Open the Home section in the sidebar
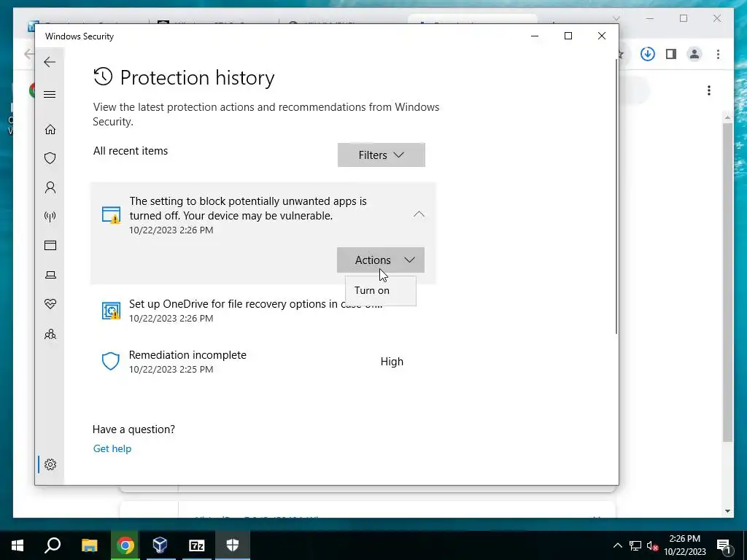The width and height of the screenshot is (747, 560). pyautogui.click(x=50, y=130)
